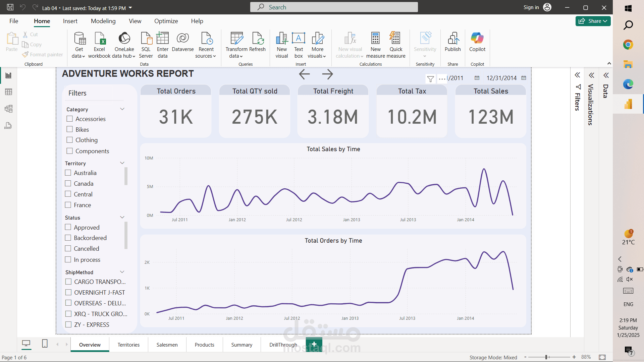Open the Share dropdown button

click(x=593, y=21)
